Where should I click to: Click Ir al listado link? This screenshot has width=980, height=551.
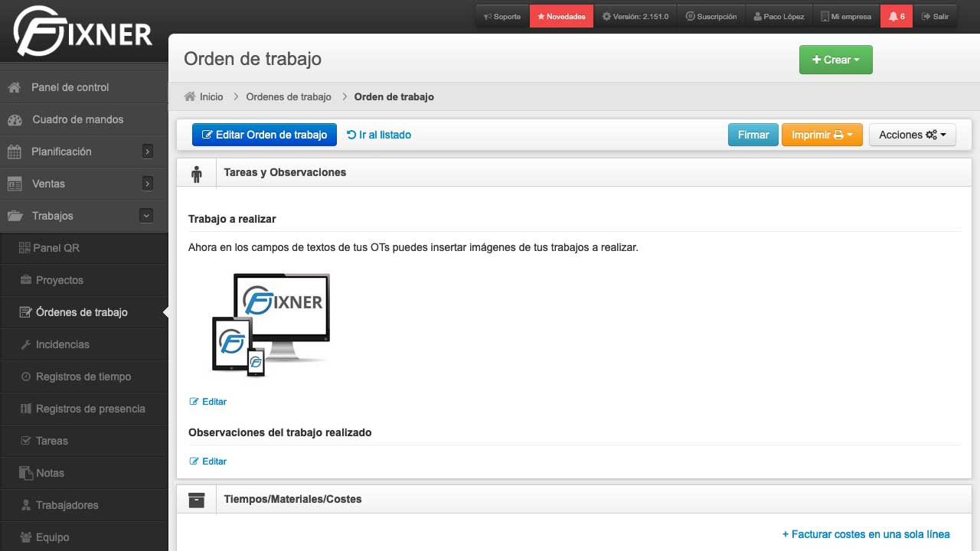[x=379, y=135]
